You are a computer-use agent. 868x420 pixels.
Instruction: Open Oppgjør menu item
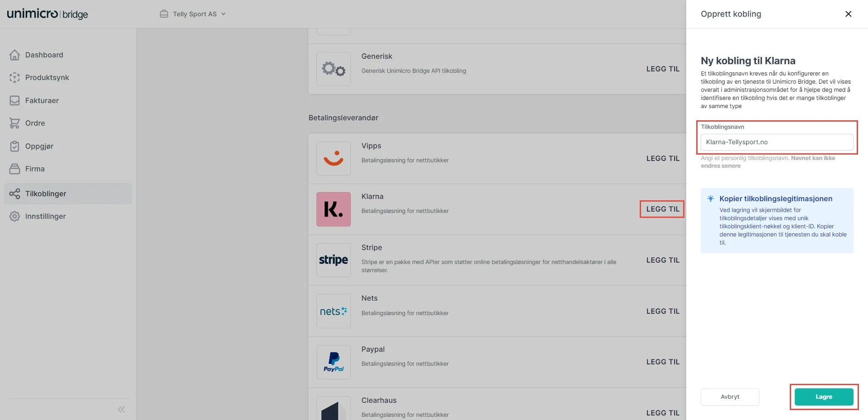point(68,146)
